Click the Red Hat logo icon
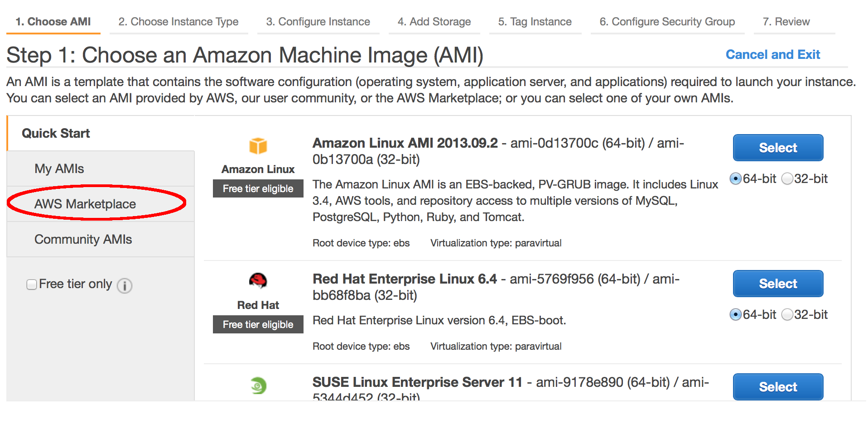The width and height of the screenshot is (868, 424). click(x=258, y=281)
